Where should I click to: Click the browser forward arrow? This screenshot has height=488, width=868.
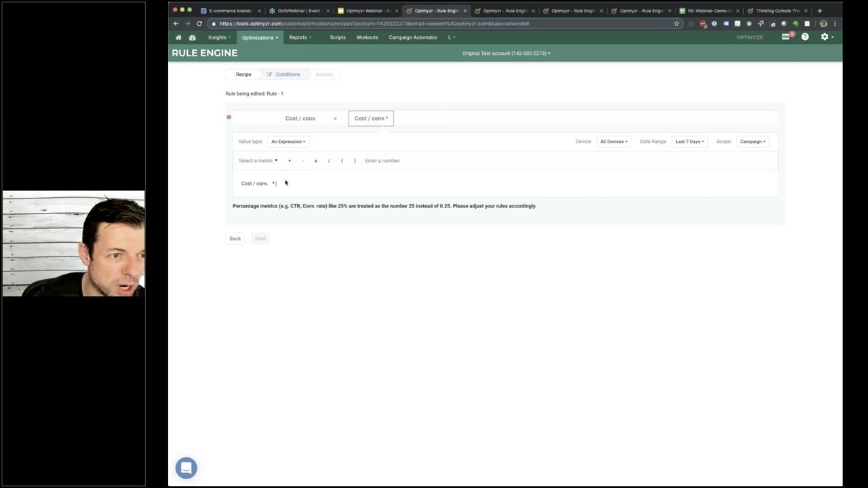[x=188, y=24]
